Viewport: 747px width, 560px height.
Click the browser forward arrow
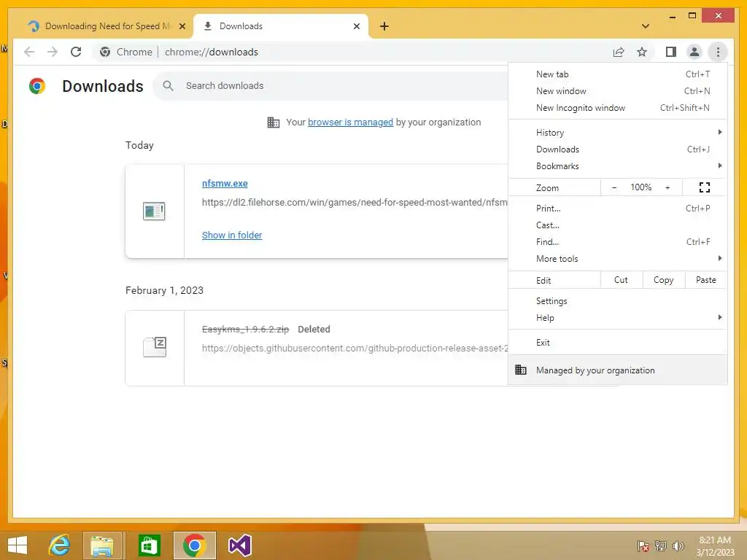click(53, 52)
